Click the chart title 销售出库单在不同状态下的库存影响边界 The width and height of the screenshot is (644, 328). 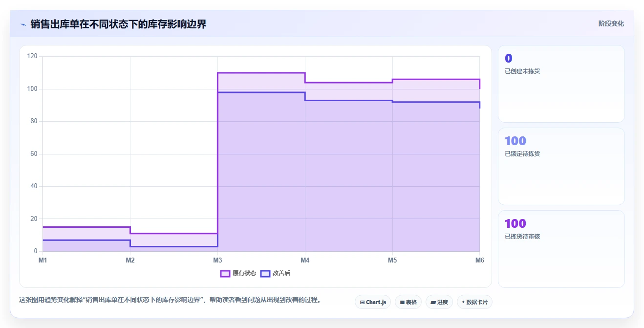pos(118,24)
